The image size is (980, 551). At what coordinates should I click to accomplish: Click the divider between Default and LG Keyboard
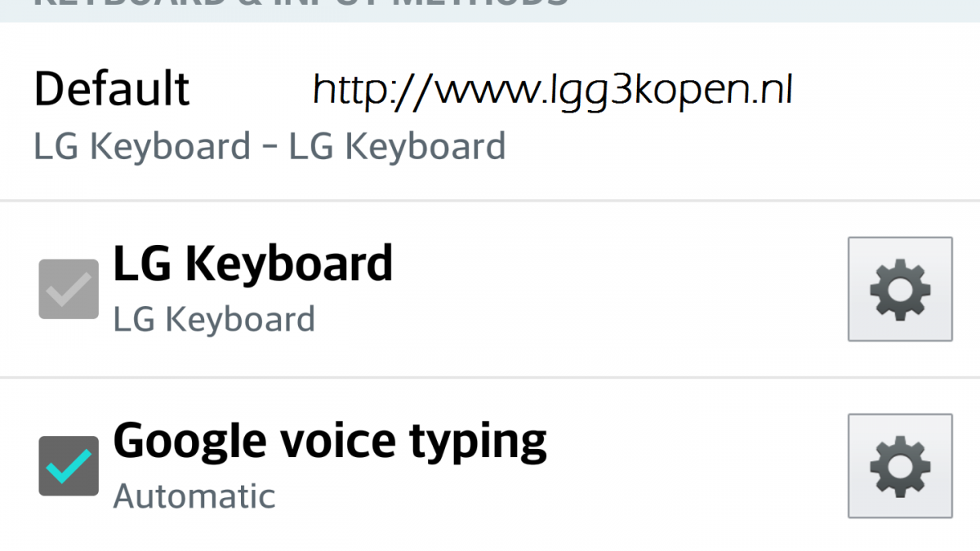tap(490, 201)
